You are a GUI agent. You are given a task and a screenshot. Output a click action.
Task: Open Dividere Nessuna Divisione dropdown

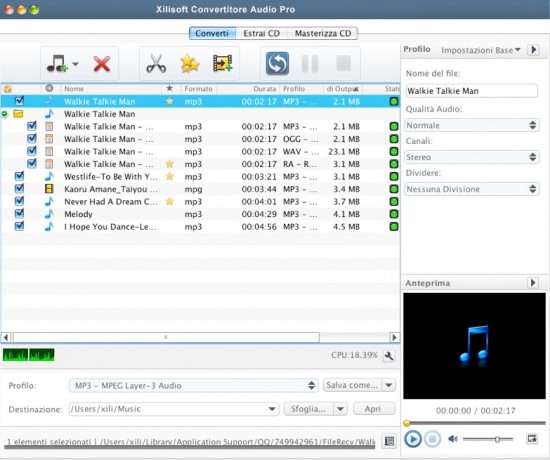(x=472, y=189)
